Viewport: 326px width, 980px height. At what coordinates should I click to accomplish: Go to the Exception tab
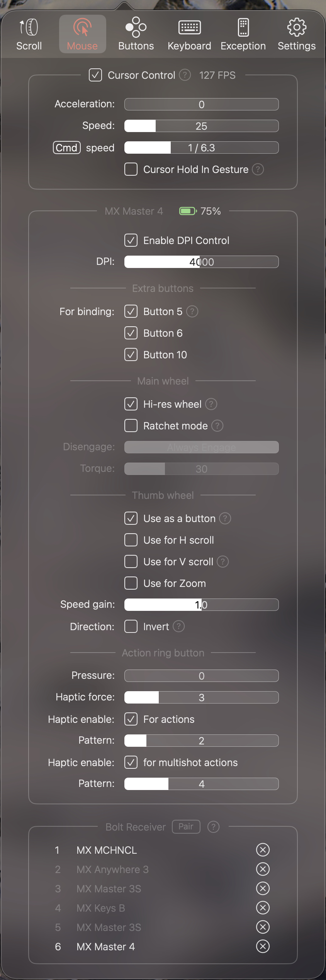[x=243, y=35]
